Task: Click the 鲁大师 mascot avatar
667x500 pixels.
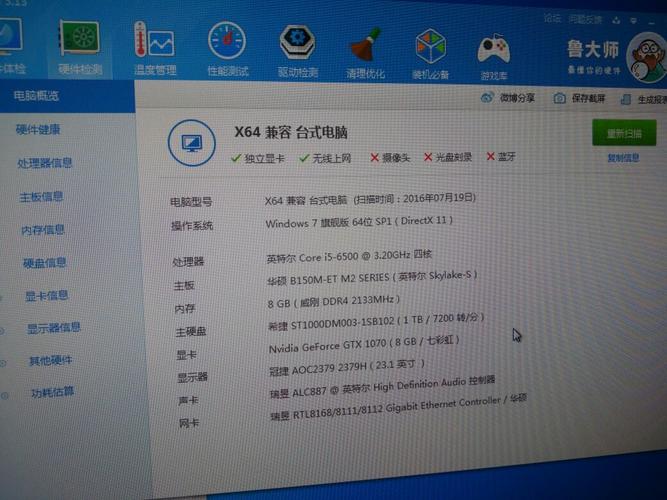Action: (x=647, y=58)
